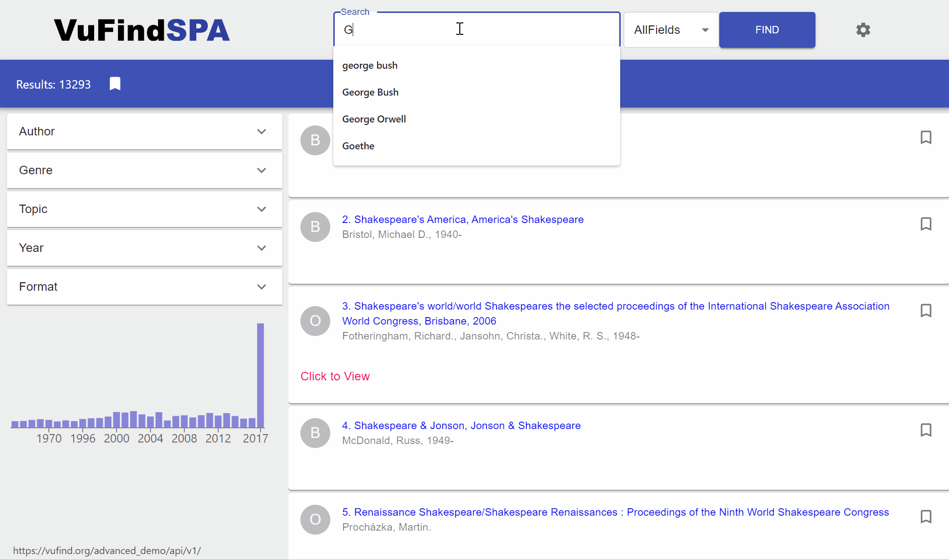949x560 pixels.
Task: Expand the Genre facet panel
Action: [x=144, y=170]
